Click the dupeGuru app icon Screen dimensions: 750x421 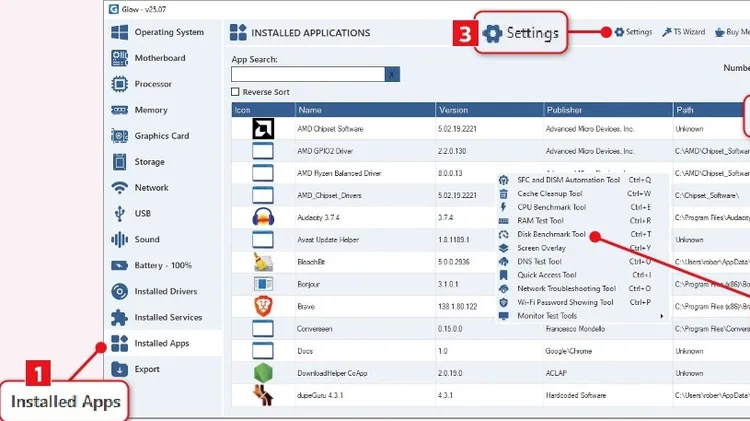pyautogui.click(x=263, y=396)
